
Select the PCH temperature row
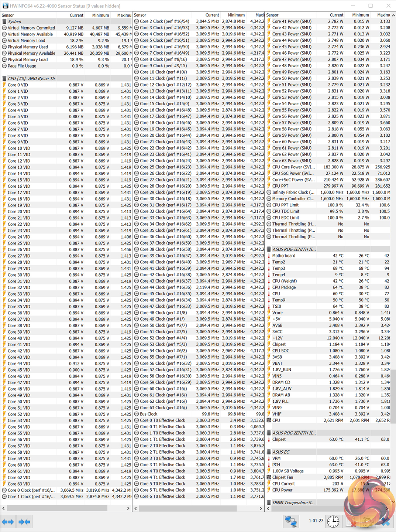(x=328, y=465)
